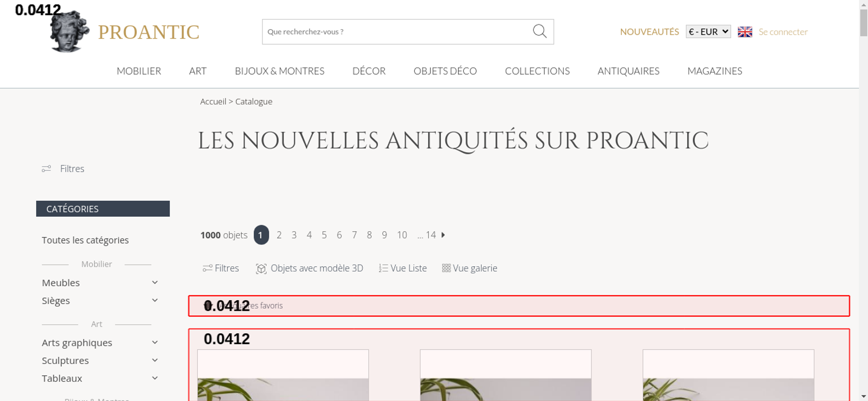Image resolution: width=868 pixels, height=401 pixels.
Task: Click the sidebar Filtres label
Action: [x=72, y=169]
